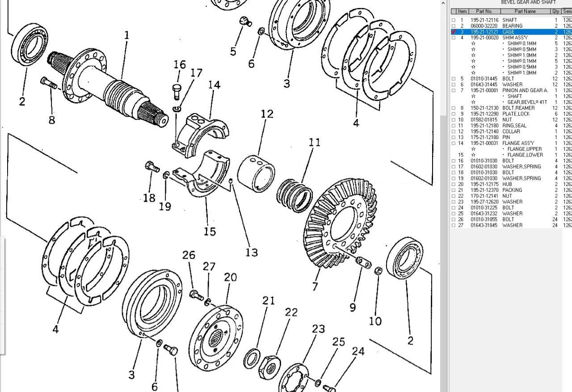Click callout number 26 in the diagram
Image resolution: width=572 pixels, height=392 pixels.
189,255
